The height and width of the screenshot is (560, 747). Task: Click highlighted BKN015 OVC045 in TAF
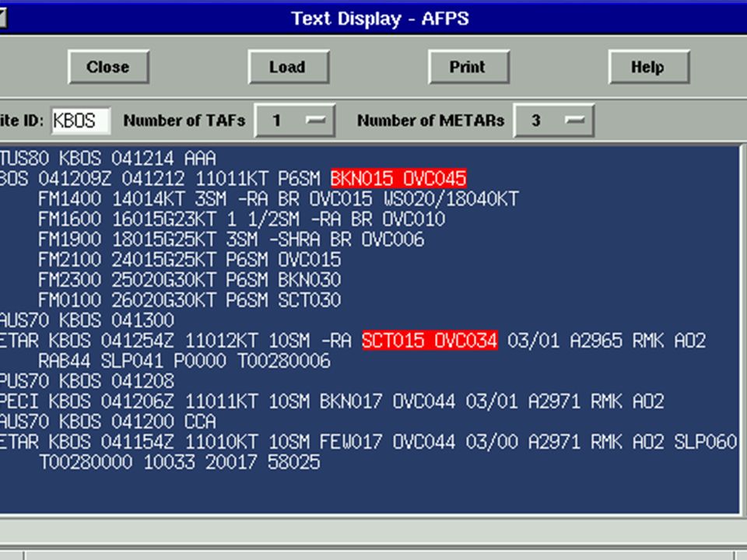pyautogui.click(x=398, y=179)
